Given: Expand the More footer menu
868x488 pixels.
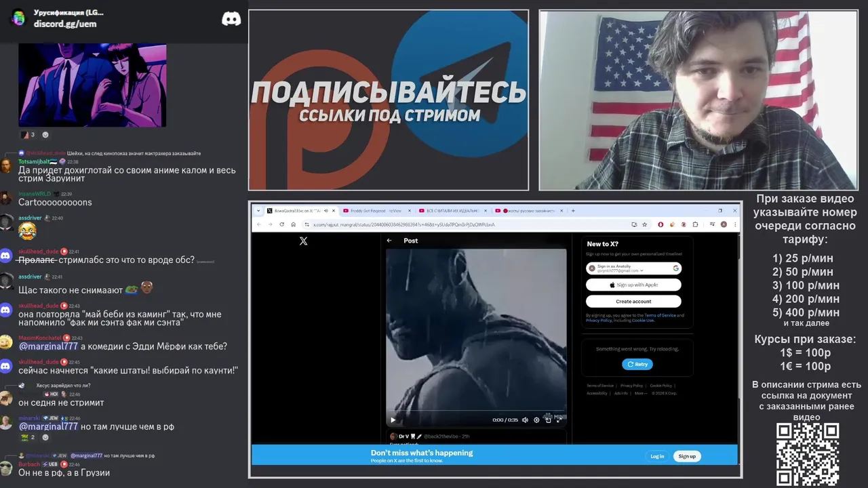Looking at the screenshot, I should point(641,393).
